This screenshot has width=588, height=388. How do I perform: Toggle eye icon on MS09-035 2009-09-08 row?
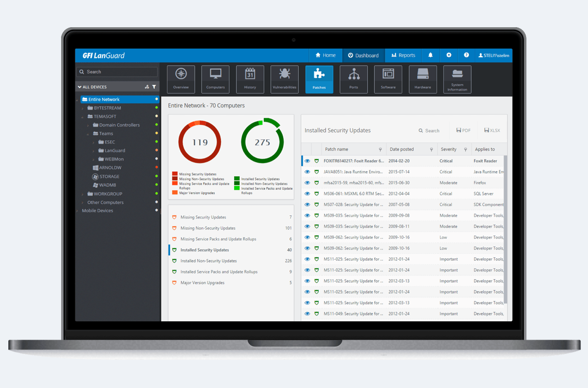pos(307,216)
